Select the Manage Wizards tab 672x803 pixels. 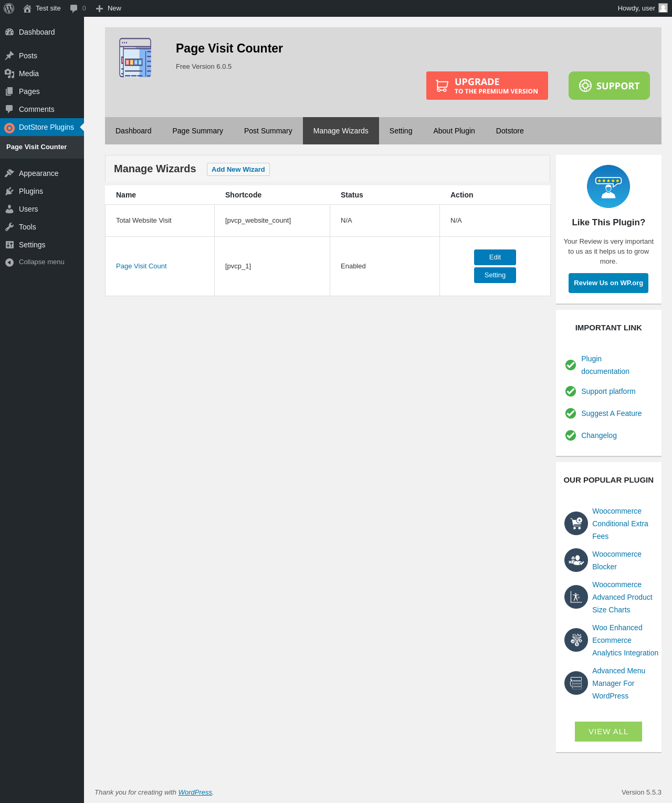tap(341, 131)
